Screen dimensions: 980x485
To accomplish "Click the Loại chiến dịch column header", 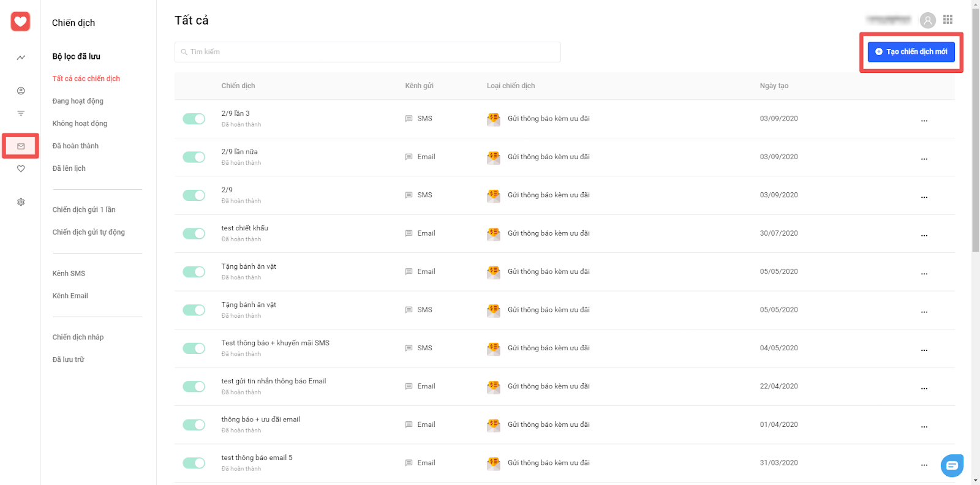I will 511,86.
